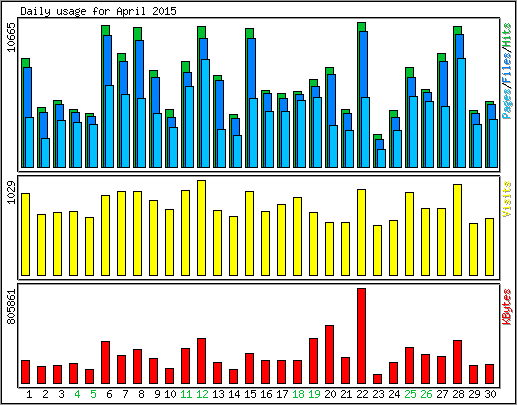Click the yellow Visits bar for day 23
Viewport: 517px width, 405px height.
tap(377, 250)
